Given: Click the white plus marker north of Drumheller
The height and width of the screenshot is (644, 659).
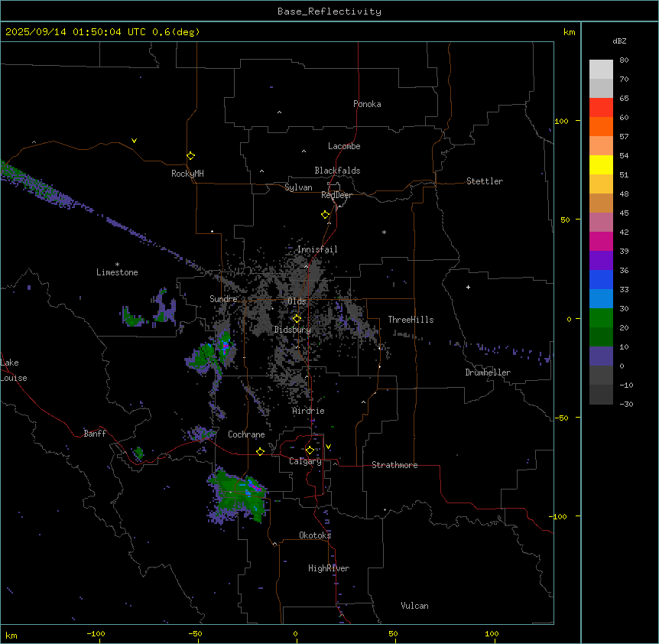Looking at the screenshot, I should [468, 287].
